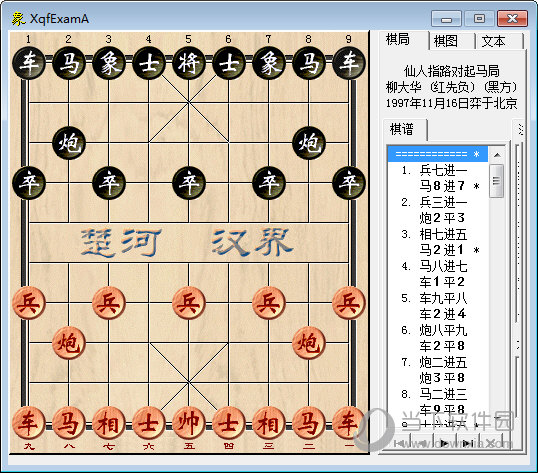Select the black pawn on file 5
Viewport: 538px width, 473px height.
[x=189, y=183]
